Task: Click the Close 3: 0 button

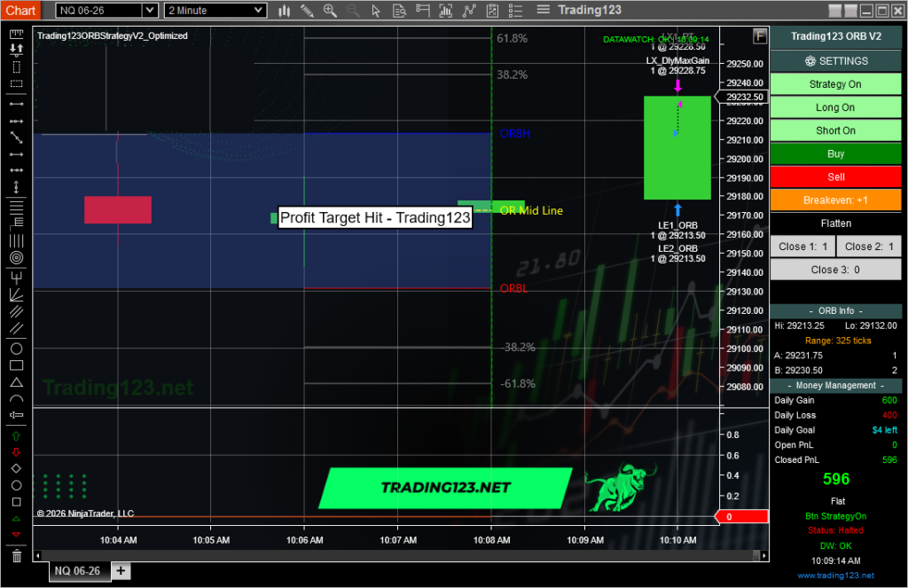Action: [x=835, y=270]
